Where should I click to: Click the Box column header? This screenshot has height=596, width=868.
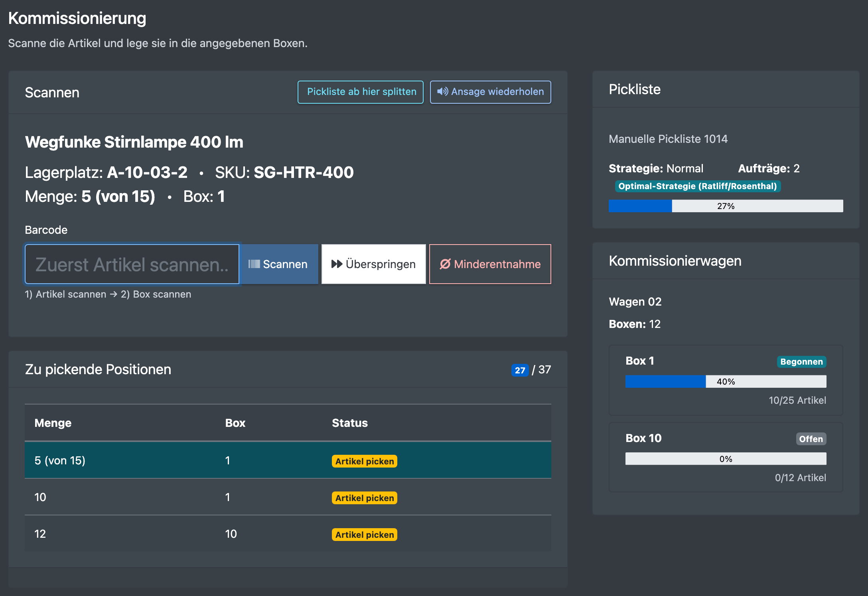coord(235,423)
